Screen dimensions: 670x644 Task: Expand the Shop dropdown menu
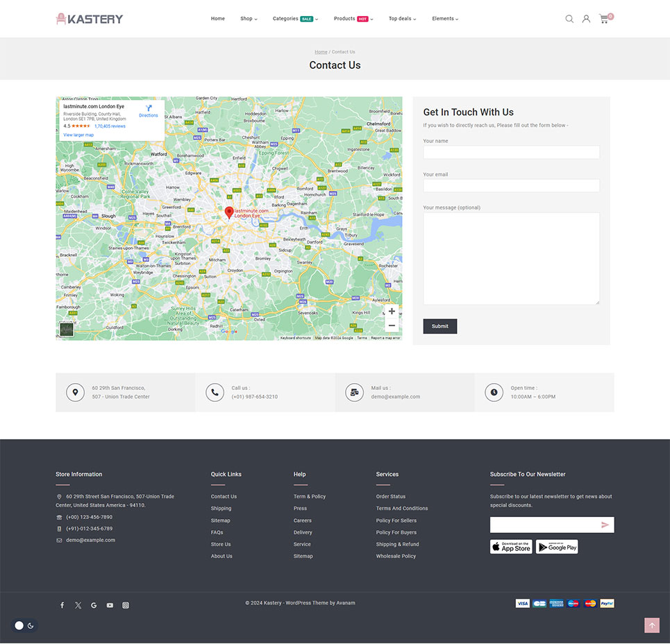coord(249,19)
